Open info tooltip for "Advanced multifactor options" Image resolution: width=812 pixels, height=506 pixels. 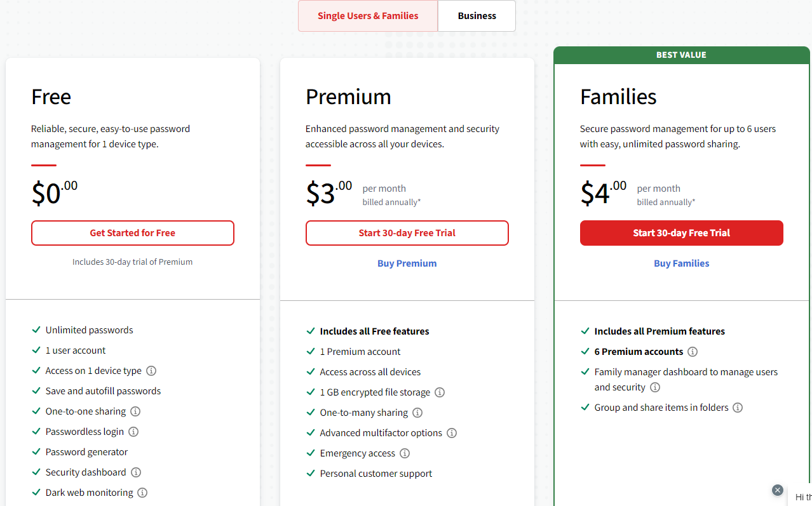point(451,432)
